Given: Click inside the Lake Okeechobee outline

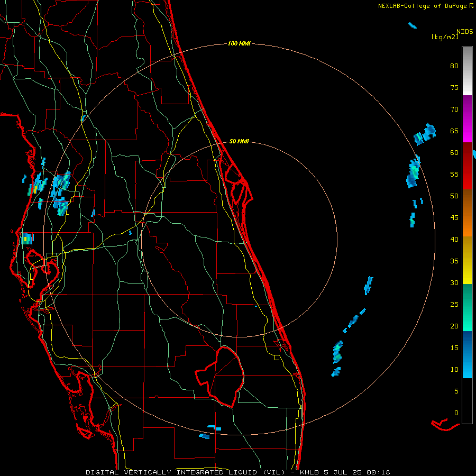Looking at the screenshot, I should (x=226, y=377).
